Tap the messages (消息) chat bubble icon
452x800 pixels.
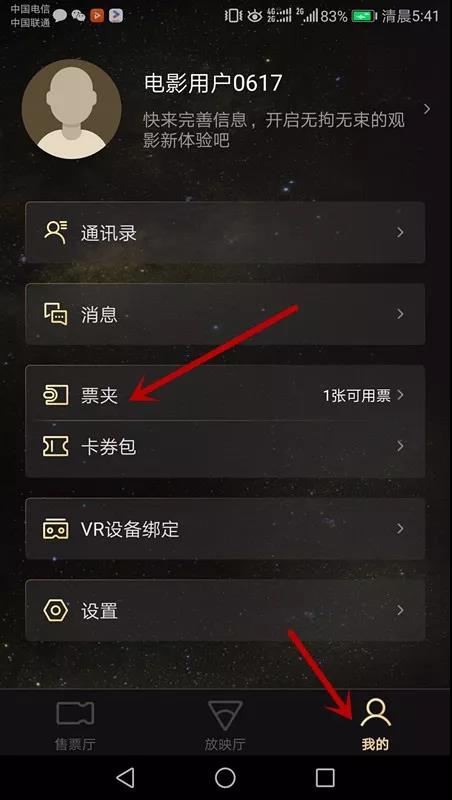pyautogui.click(x=56, y=314)
